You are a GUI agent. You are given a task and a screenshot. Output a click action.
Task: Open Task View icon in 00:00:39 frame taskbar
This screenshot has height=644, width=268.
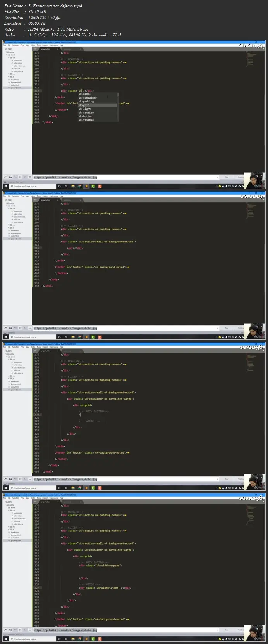(x=66, y=186)
